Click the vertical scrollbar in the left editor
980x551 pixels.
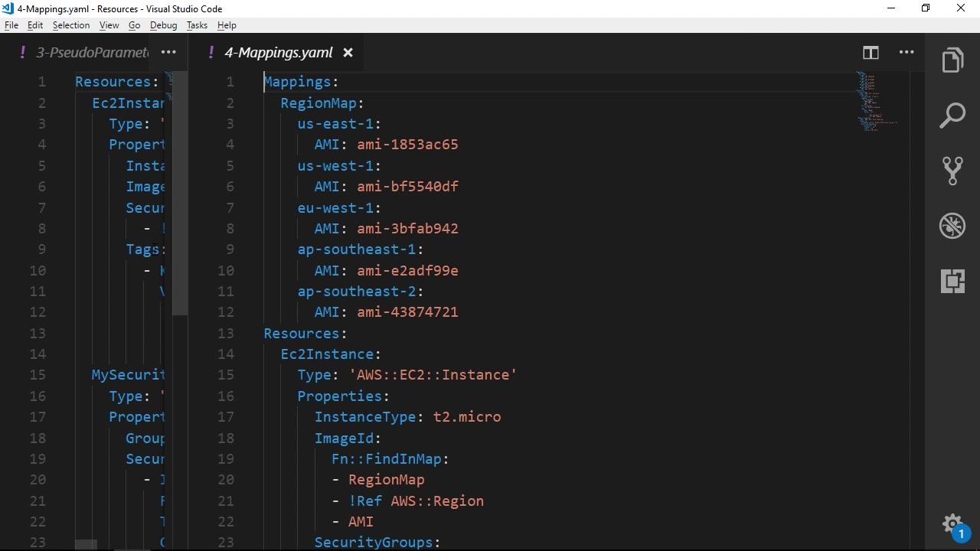(x=180, y=191)
